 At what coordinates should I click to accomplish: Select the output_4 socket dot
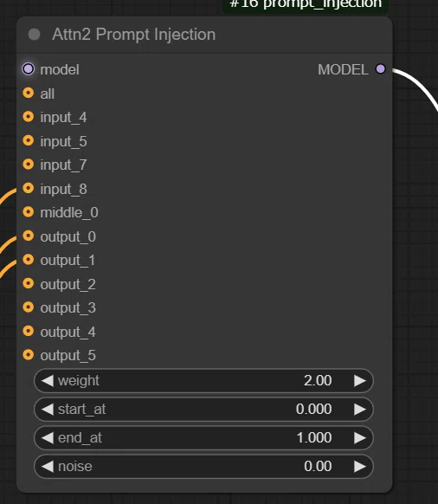tap(29, 331)
